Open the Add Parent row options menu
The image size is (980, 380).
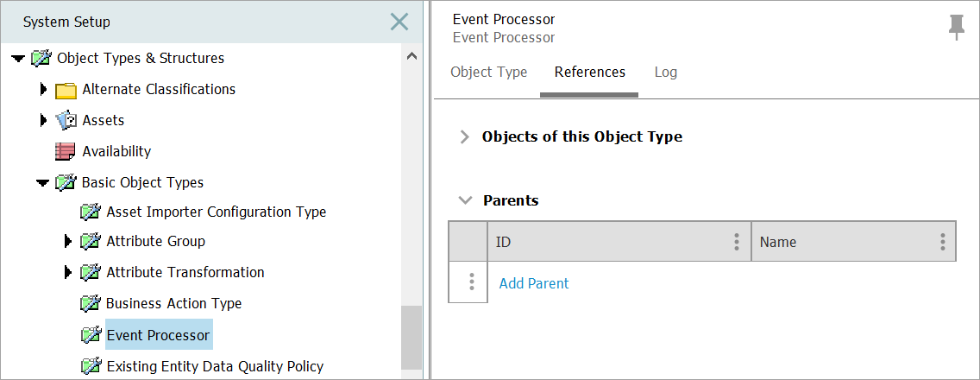point(471,282)
